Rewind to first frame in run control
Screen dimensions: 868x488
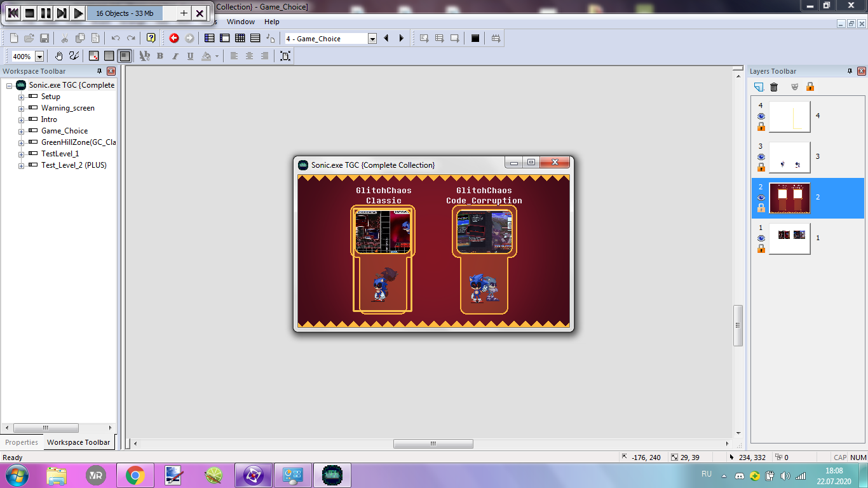13,13
